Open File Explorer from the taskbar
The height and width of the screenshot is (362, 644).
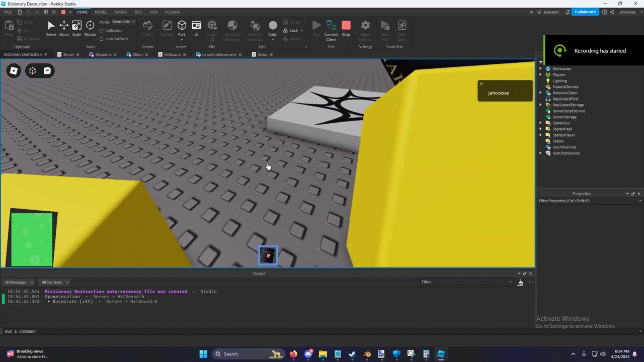pyautogui.click(x=323, y=354)
